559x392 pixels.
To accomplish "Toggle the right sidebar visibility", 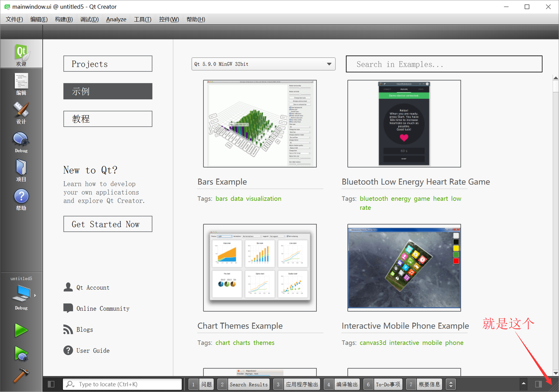I will 538,384.
